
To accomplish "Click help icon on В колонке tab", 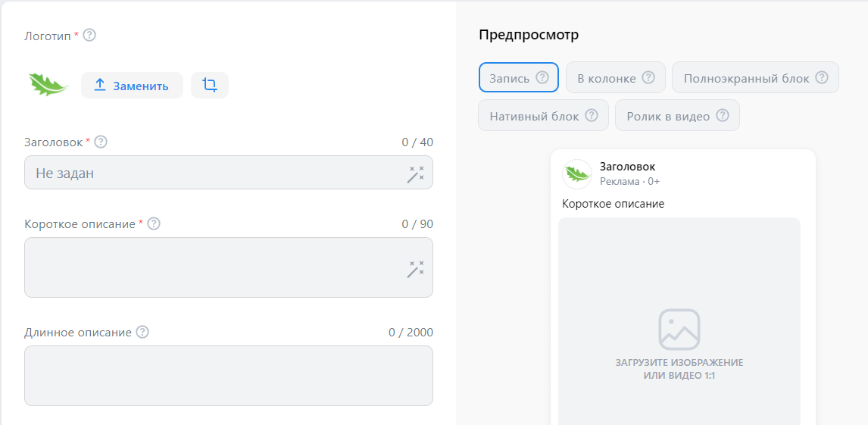I will click(x=648, y=77).
